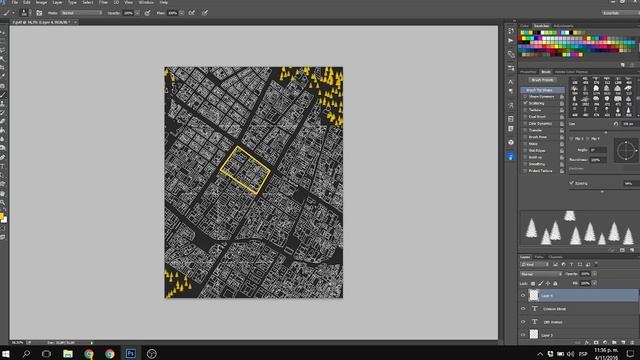640x360 pixels.
Task: Select the Brush tool in the toolbox
Action: coord(3,95)
